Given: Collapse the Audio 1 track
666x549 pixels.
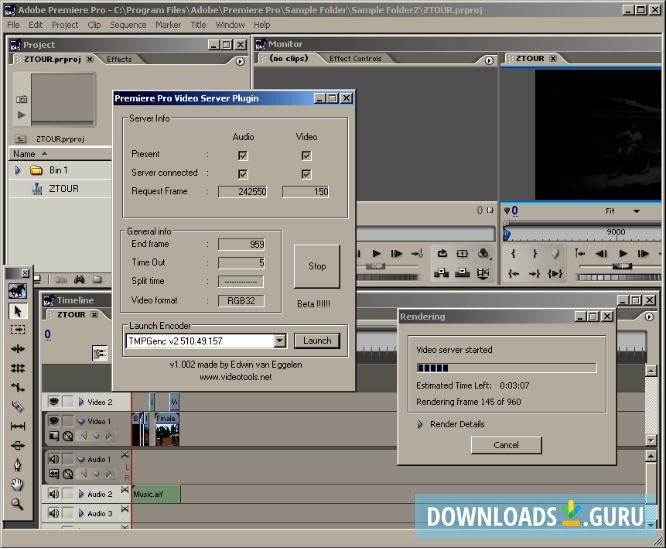Looking at the screenshot, I should 81,459.
